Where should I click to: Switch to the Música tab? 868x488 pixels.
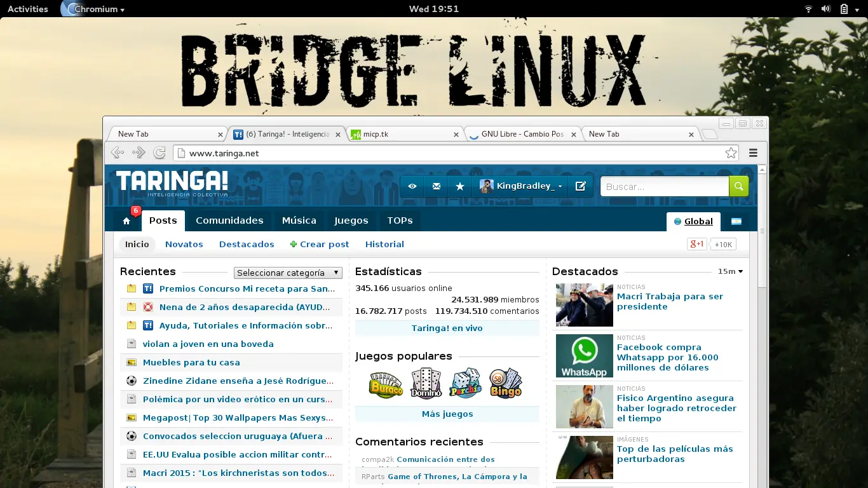point(299,220)
